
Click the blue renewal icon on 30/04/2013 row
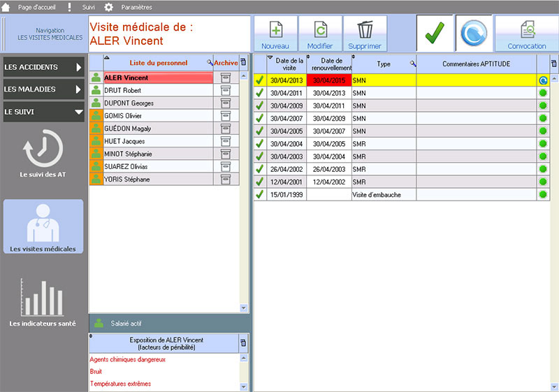pos(543,80)
